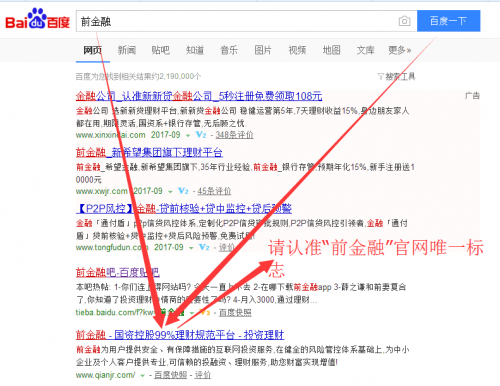Screen dimensions: 500x386
Task: Switch to the 音乐 tab
Action: 229,50
